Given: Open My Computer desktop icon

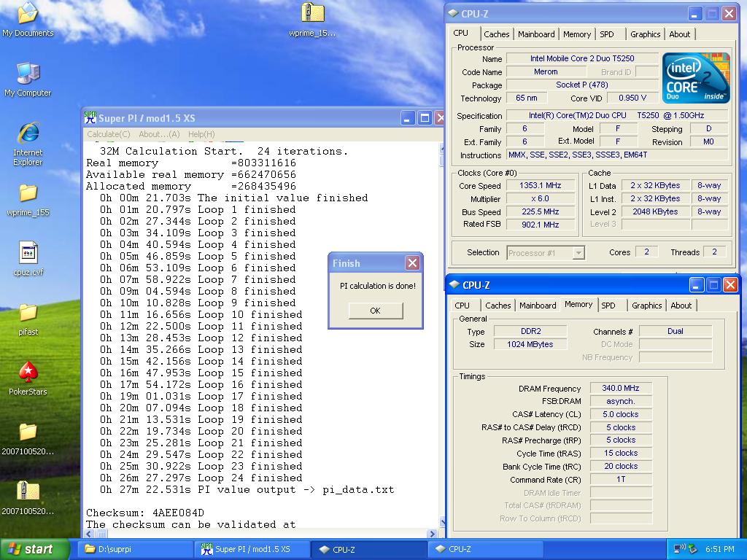Looking at the screenshot, I should 28,79.
